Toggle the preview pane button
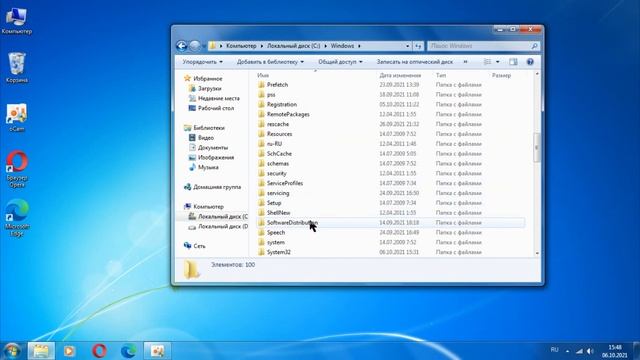Image resolution: width=640 pixels, height=360 pixels. point(513,62)
